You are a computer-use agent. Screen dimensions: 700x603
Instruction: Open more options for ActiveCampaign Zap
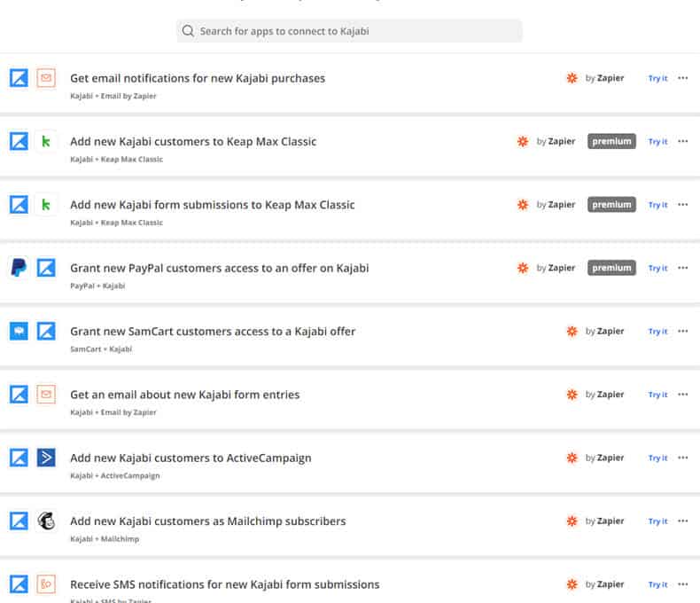(682, 458)
